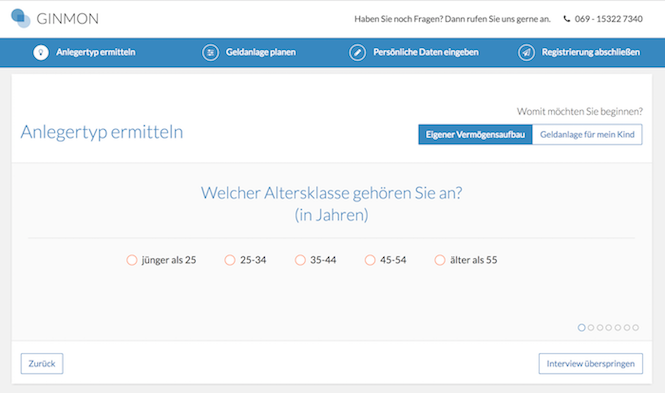Open 'Registrierung abschließen' step label
The width and height of the screenshot is (665, 393).
(590, 53)
